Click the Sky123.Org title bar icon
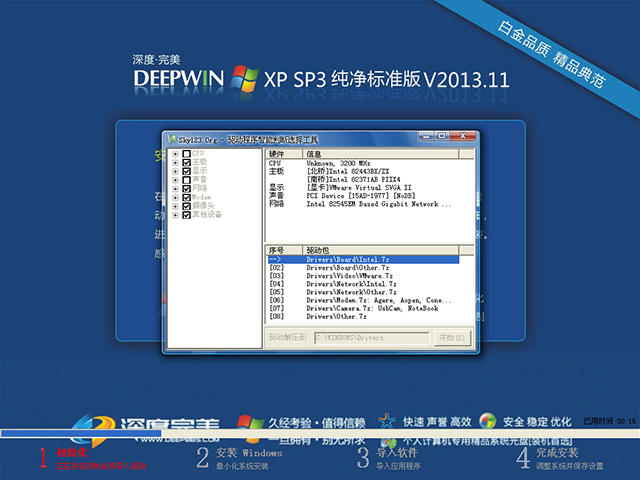 pyautogui.click(x=172, y=140)
